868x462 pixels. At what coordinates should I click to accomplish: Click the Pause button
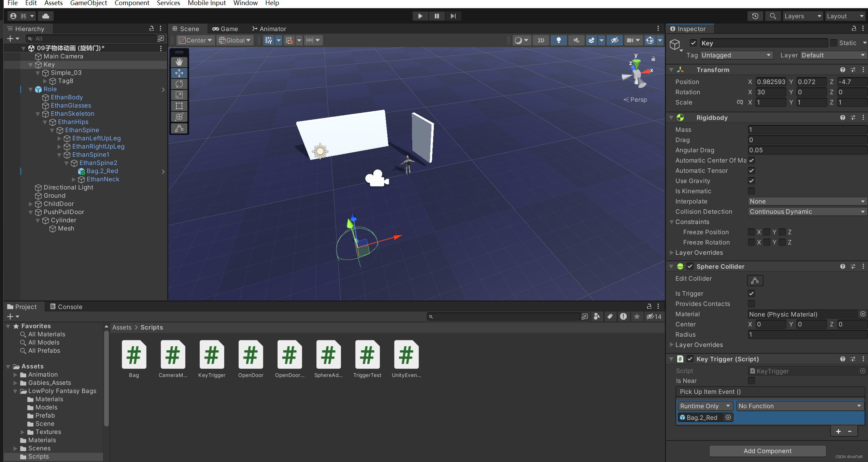coord(437,16)
